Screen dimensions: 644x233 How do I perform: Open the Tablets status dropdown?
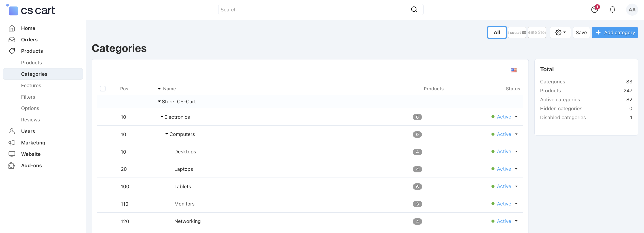click(x=516, y=186)
